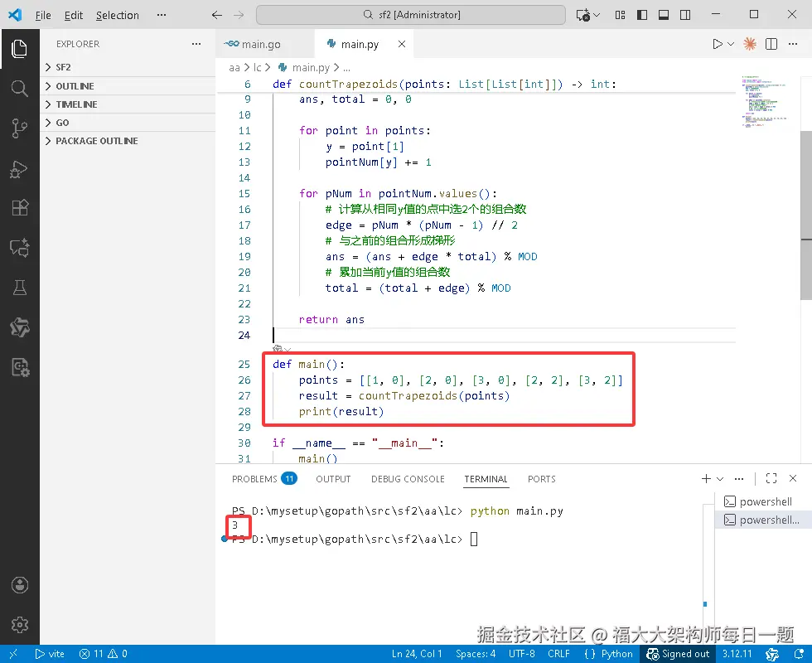Close the terminal panel
The height and width of the screenshot is (663, 812).
793,479
